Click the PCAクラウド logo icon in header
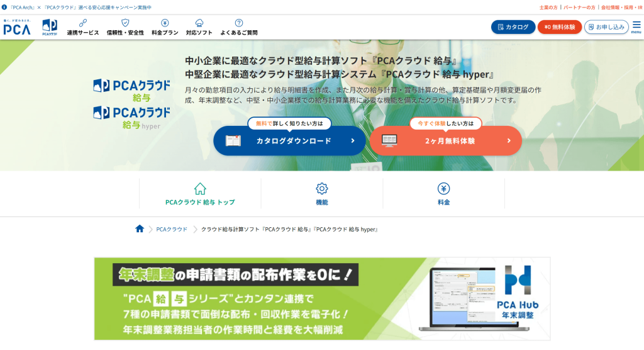This screenshot has height=350, width=644. [50, 27]
